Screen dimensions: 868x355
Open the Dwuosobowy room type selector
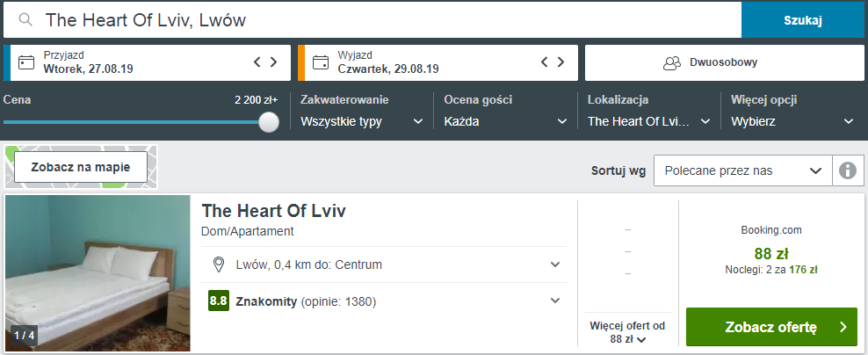tap(725, 62)
